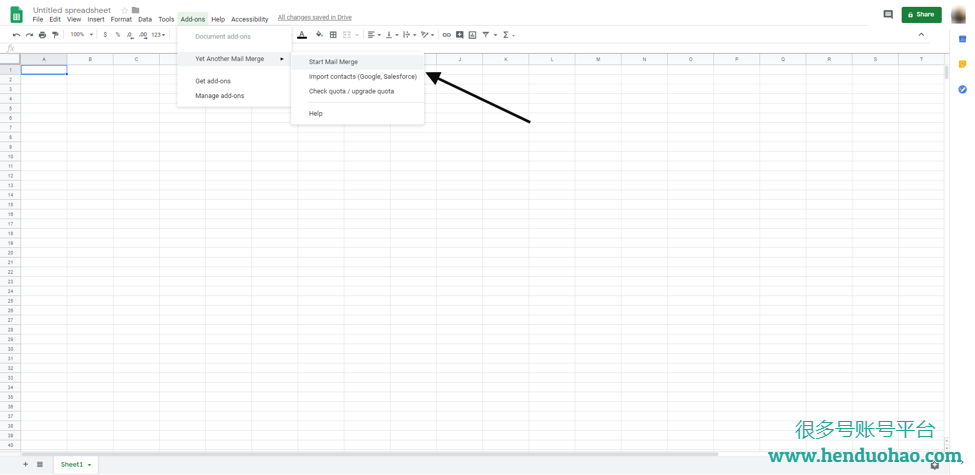This screenshot has width=975, height=475.
Task: Select the paint format tool
Action: point(55,35)
